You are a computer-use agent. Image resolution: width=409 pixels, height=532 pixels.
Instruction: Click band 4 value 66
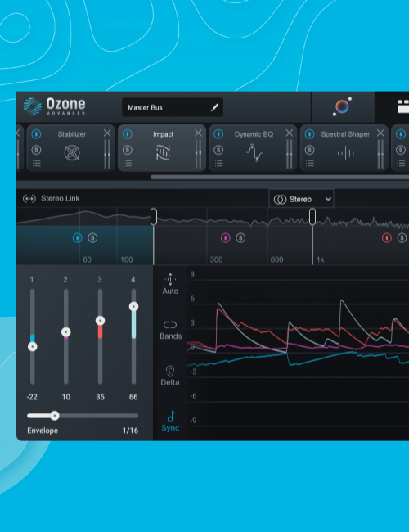[x=133, y=397]
